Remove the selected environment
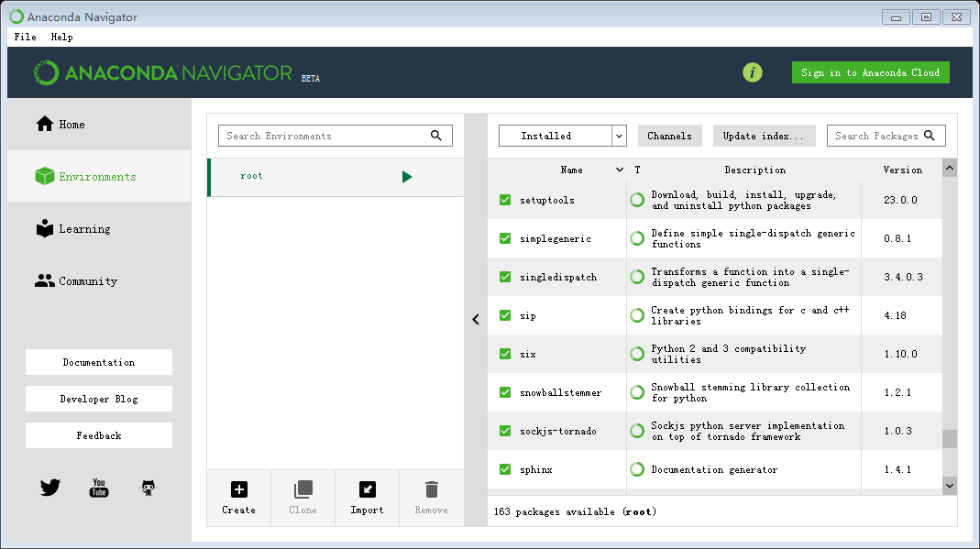The width and height of the screenshot is (980, 549). tap(431, 498)
